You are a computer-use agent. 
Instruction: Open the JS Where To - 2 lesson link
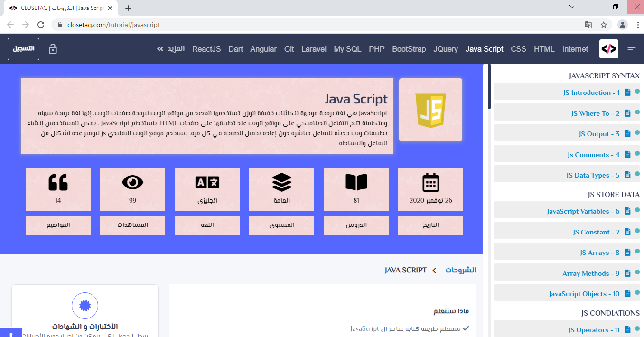click(x=596, y=113)
